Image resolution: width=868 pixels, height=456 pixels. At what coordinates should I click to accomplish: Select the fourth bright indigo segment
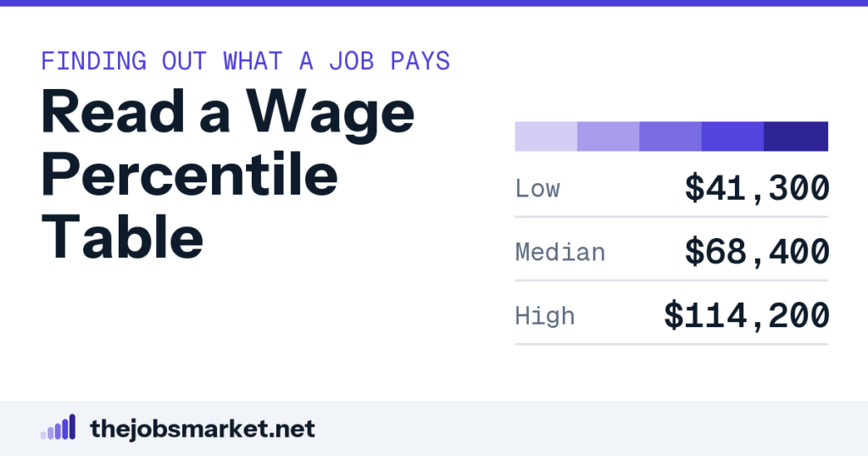click(x=732, y=136)
